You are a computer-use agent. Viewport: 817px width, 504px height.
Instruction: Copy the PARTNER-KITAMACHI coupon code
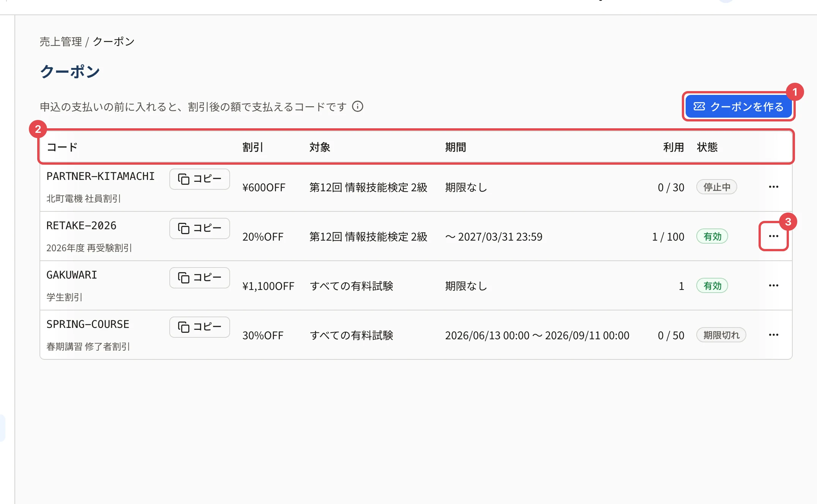pos(200,179)
